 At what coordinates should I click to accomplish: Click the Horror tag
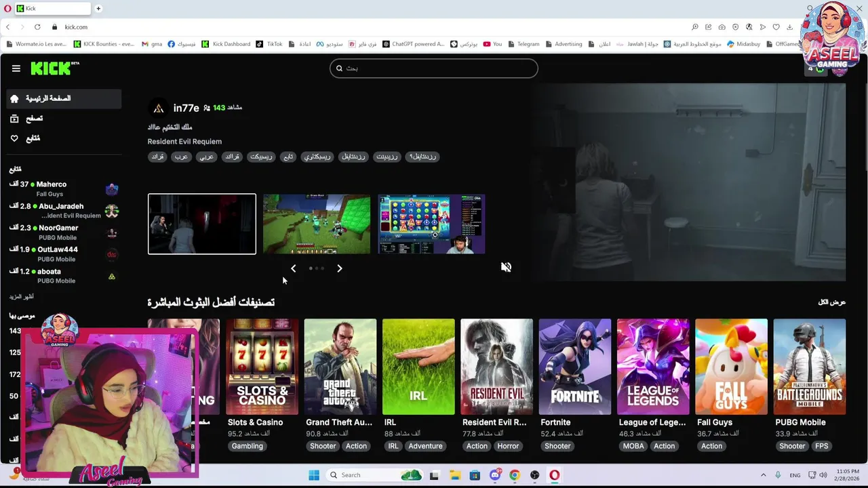pyautogui.click(x=508, y=446)
